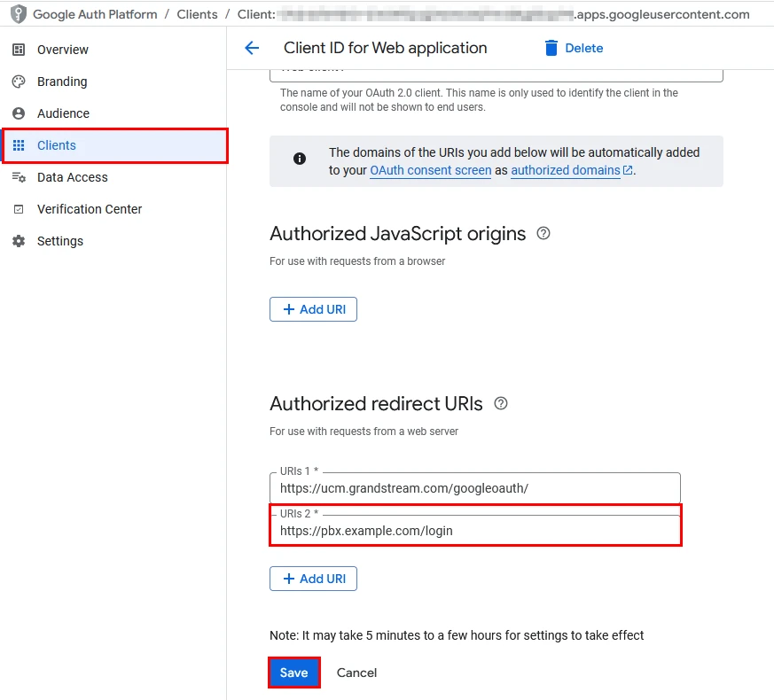Click the info circle icon in the notice
Viewport: 774px width, 700px height.
300,159
